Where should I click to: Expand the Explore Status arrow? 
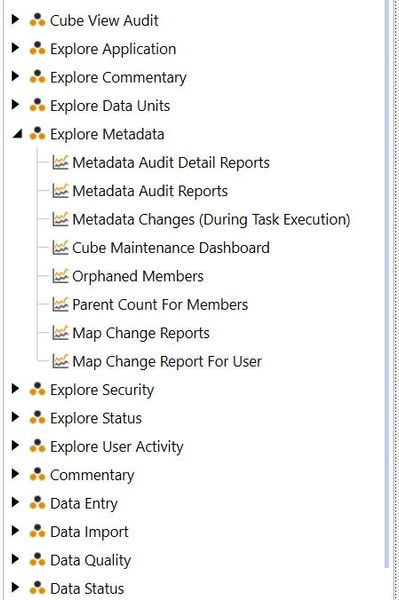(15, 417)
